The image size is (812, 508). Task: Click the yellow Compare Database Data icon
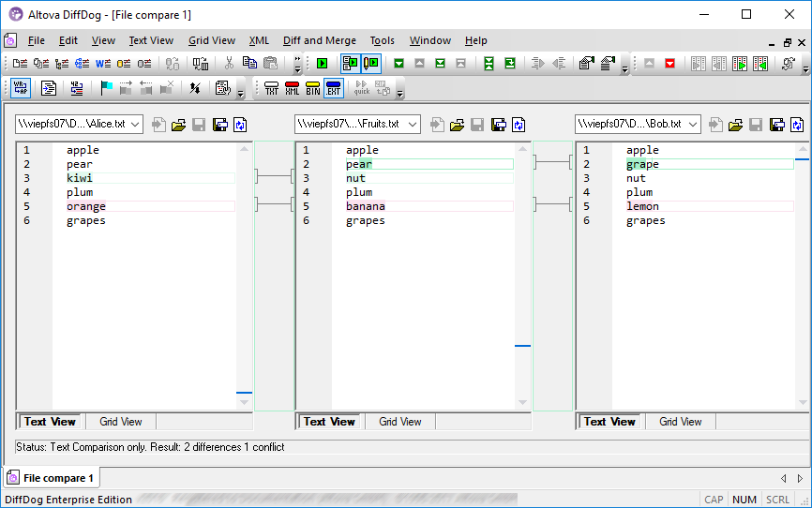pos(124,63)
